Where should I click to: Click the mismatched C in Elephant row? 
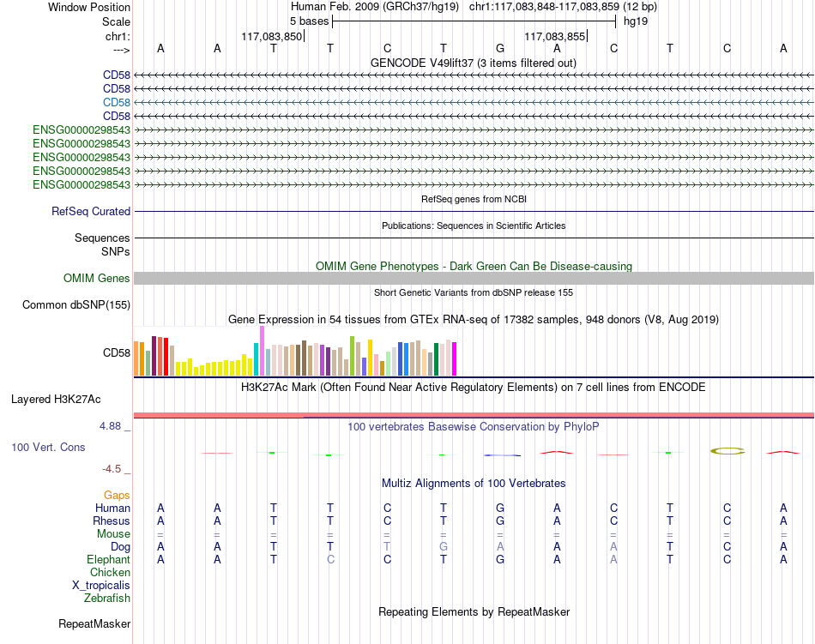click(330, 559)
